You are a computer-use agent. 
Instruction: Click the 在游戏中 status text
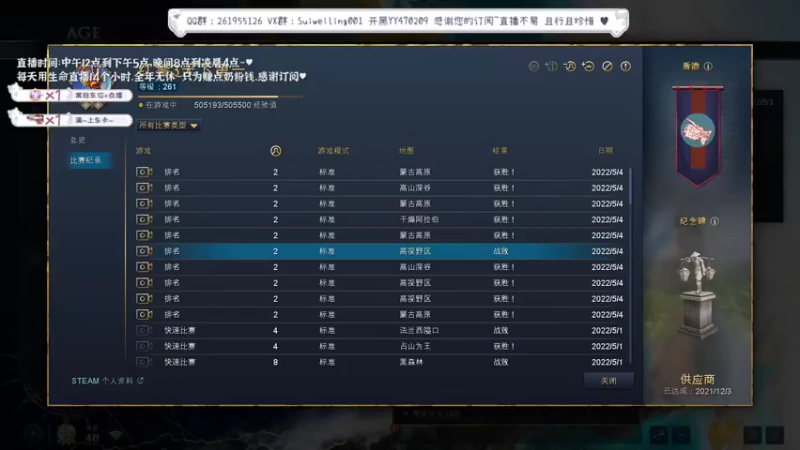161,105
